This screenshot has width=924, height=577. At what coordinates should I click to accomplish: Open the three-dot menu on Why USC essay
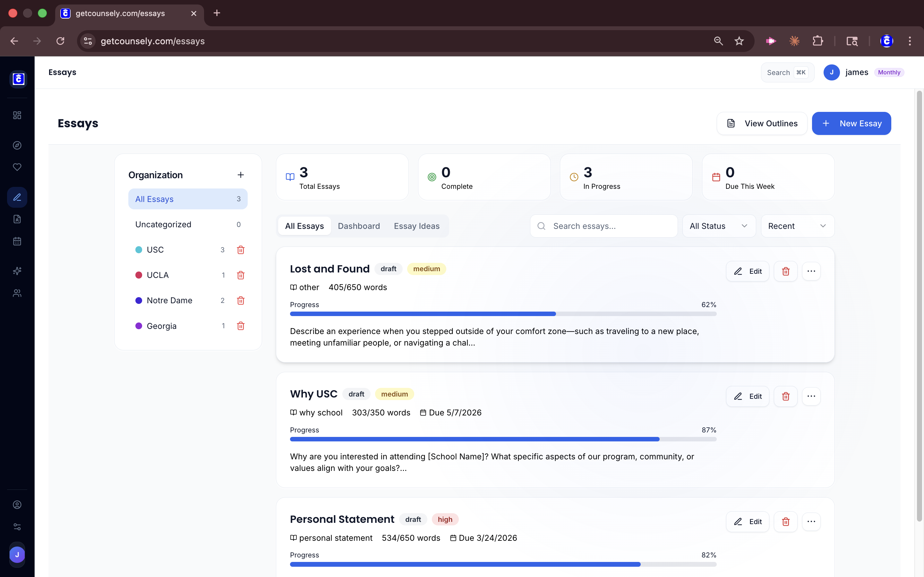pos(811,396)
